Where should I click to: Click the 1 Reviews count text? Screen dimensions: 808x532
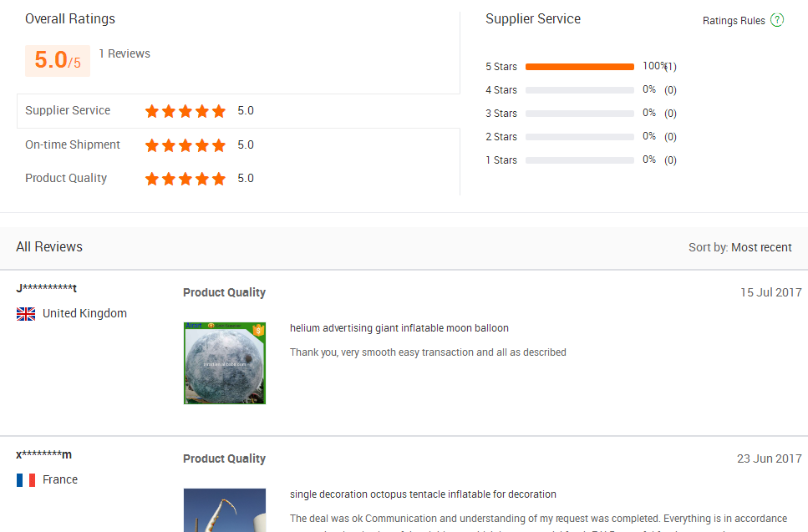(x=125, y=53)
